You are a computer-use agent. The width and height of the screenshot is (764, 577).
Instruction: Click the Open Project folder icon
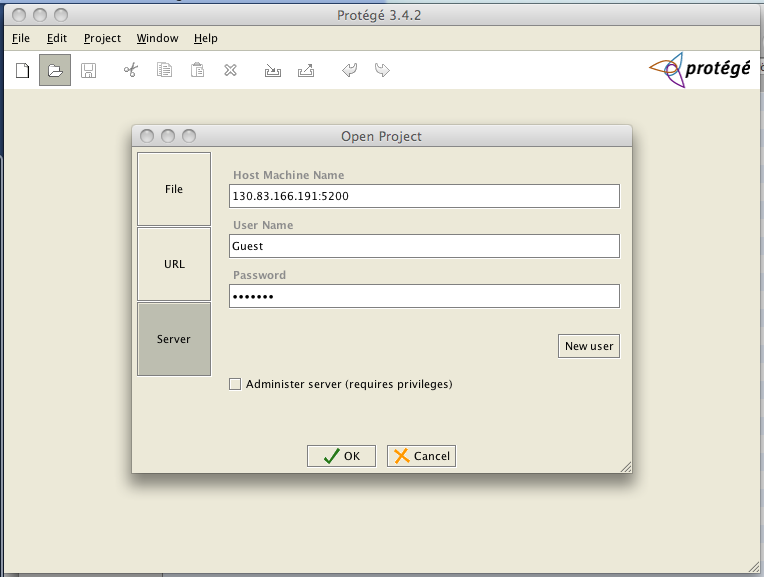55,70
